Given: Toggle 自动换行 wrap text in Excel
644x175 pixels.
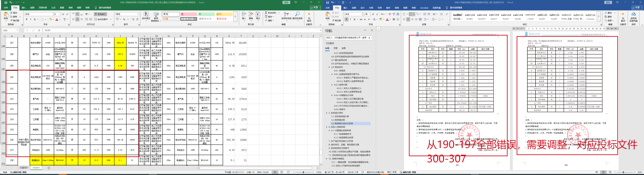Looking at the screenshot, I should (x=101, y=14).
